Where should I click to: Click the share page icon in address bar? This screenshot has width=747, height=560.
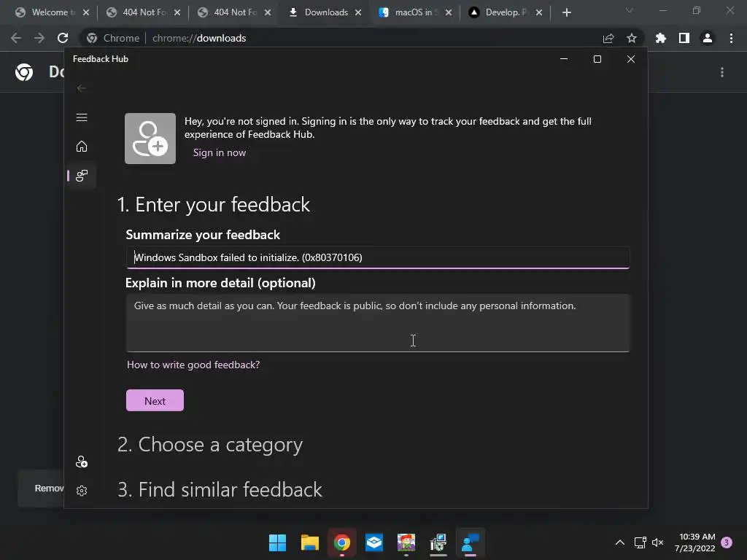pos(608,38)
